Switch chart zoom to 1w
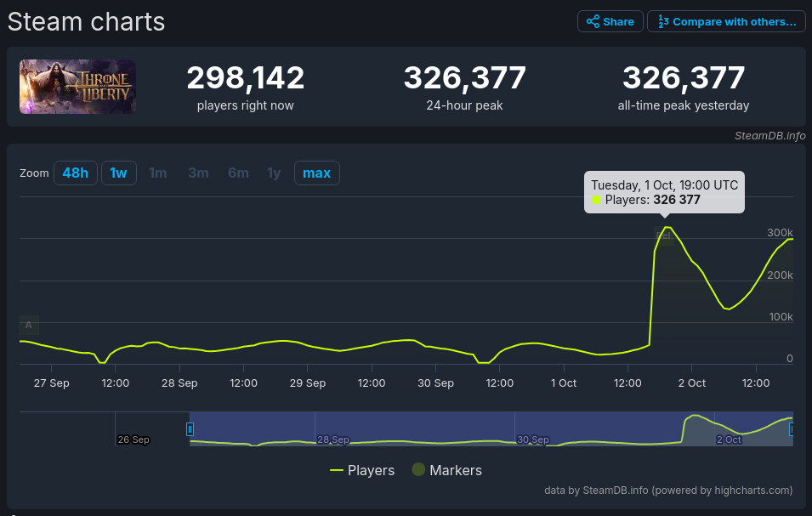 pyautogui.click(x=118, y=173)
